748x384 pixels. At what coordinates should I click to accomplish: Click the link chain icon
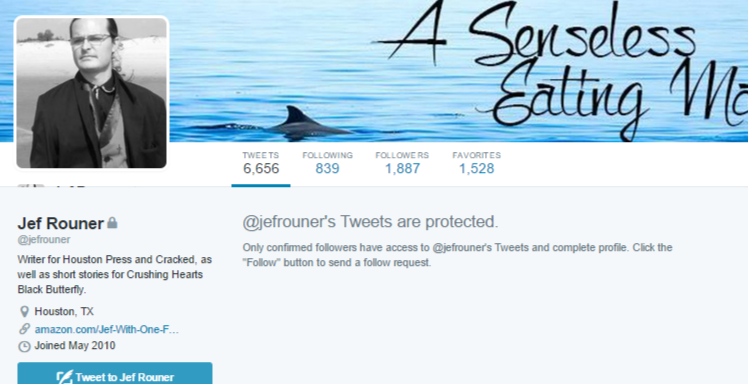(24, 329)
